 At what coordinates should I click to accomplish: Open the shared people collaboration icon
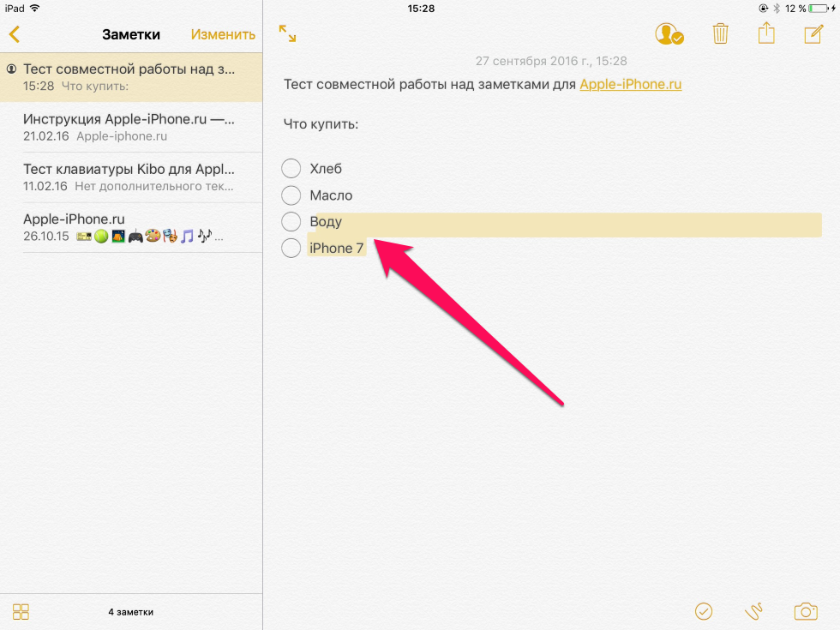pos(669,33)
